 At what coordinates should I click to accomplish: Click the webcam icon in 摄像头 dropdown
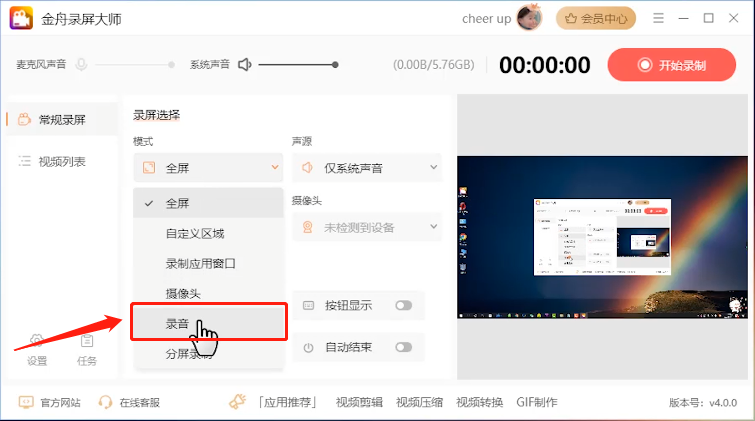click(x=307, y=227)
